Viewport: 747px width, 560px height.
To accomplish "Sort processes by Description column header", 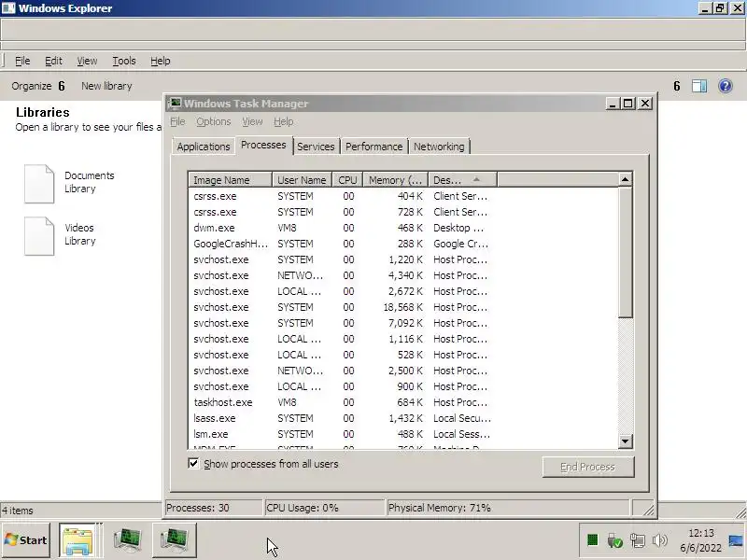I will (x=462, y=180).
